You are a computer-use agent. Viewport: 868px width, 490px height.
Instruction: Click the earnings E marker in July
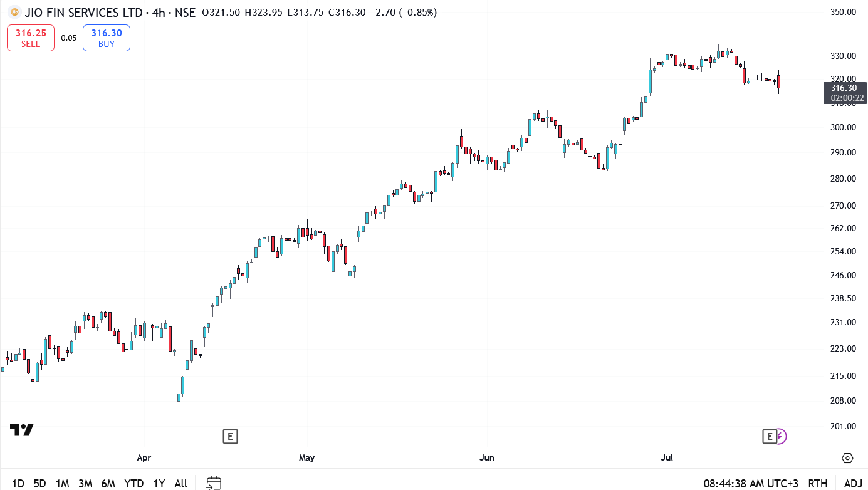click(x=769, y=436)
